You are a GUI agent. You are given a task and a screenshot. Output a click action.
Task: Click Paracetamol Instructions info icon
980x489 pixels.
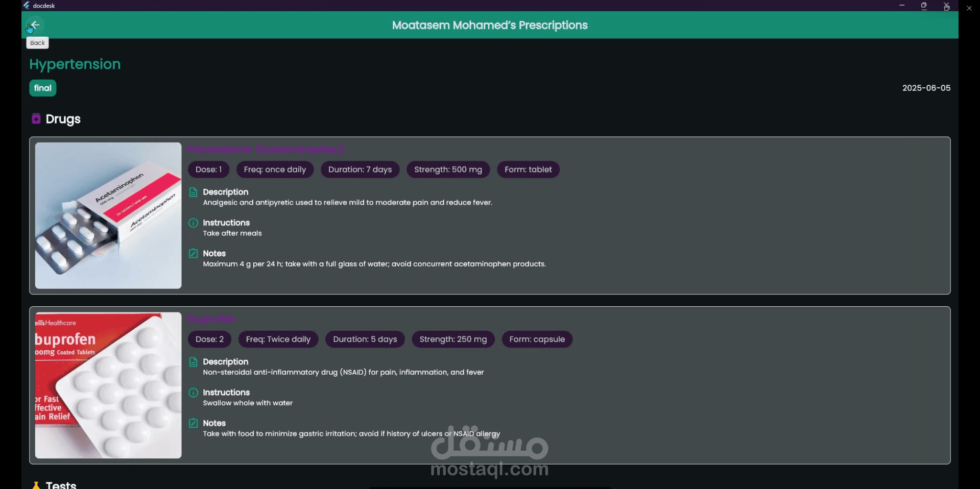pos(193,223)
